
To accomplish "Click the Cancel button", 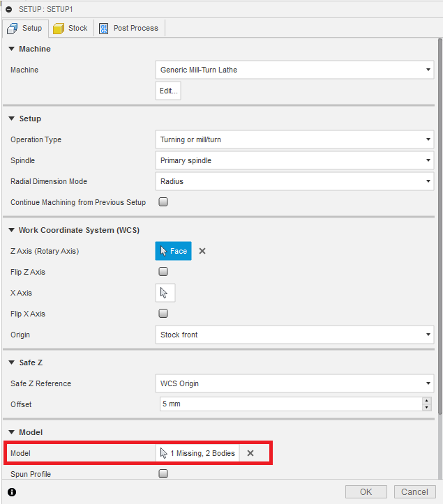I will click(414, 492).
